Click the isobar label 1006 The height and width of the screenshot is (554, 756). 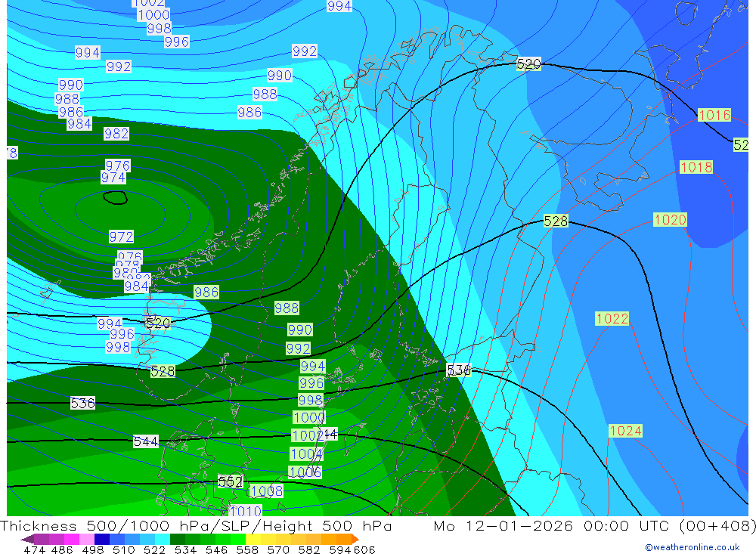[x=305, y=472]
